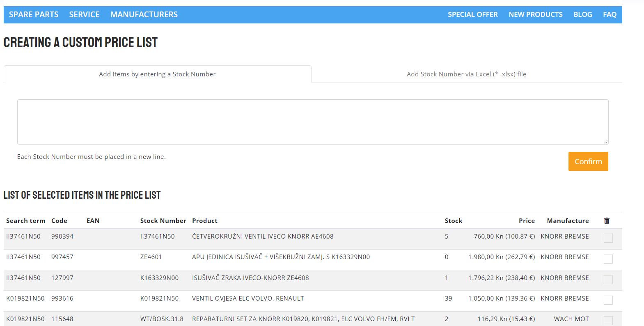Click the price 116,29 Kn (15,43 €)

click(506, 319)
